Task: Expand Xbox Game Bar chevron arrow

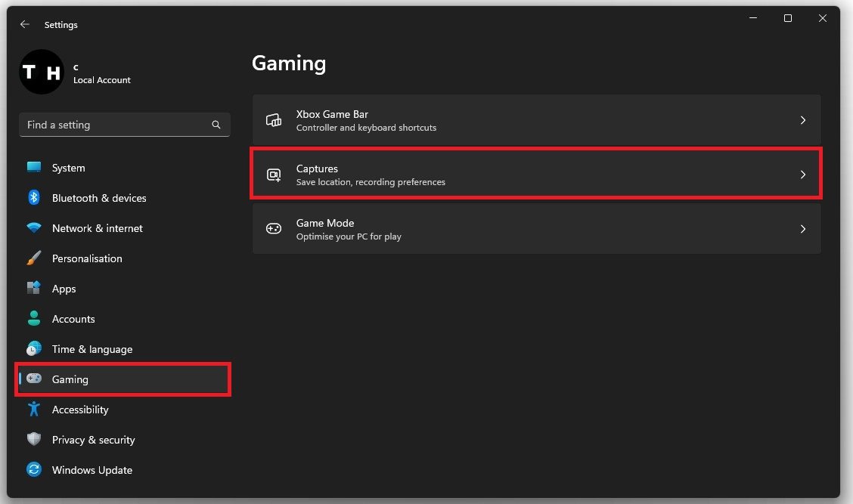Action: pos(802,120)
